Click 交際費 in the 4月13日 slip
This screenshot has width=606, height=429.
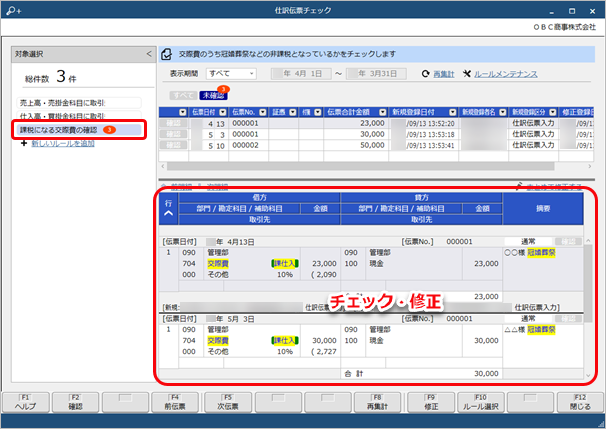click(218, 264)
